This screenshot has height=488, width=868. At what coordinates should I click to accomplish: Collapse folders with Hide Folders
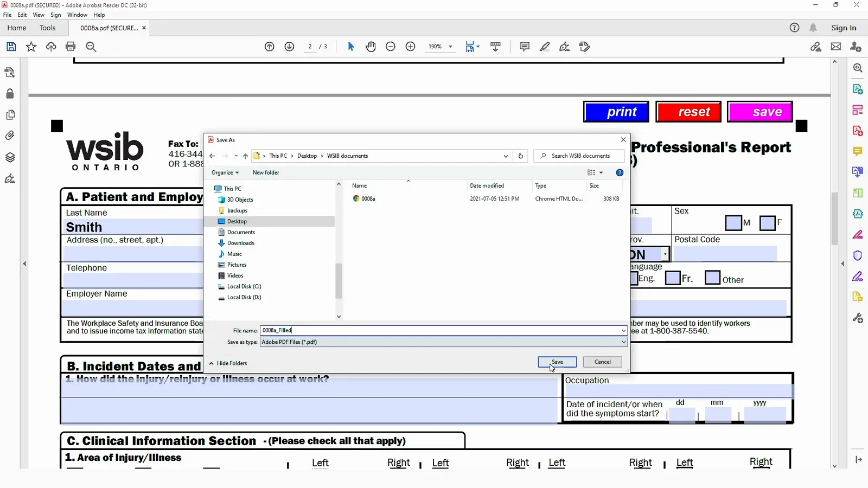coord(228,363)
